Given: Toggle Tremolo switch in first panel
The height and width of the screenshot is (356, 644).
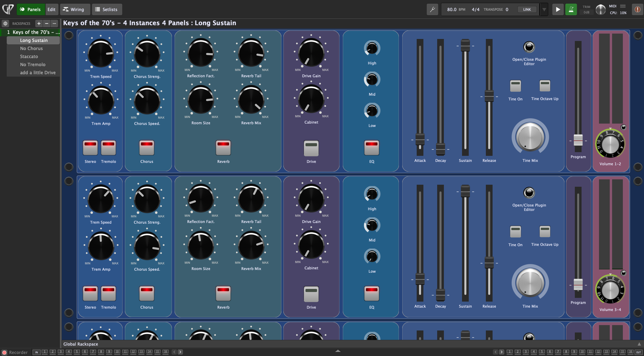Looking at the screenshot, I should [108, 148].
